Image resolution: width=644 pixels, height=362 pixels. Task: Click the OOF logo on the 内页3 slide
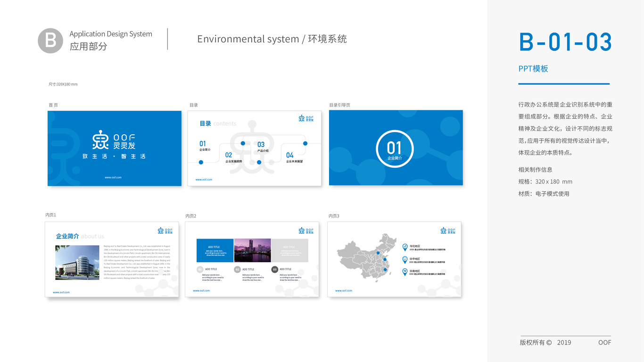pyautogui.click(x=449, y=230)
